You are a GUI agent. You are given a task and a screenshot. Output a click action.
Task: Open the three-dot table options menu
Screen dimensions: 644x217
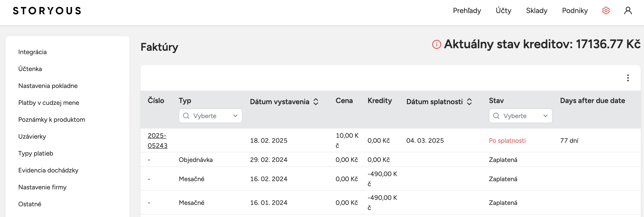[x=628, y=78]
